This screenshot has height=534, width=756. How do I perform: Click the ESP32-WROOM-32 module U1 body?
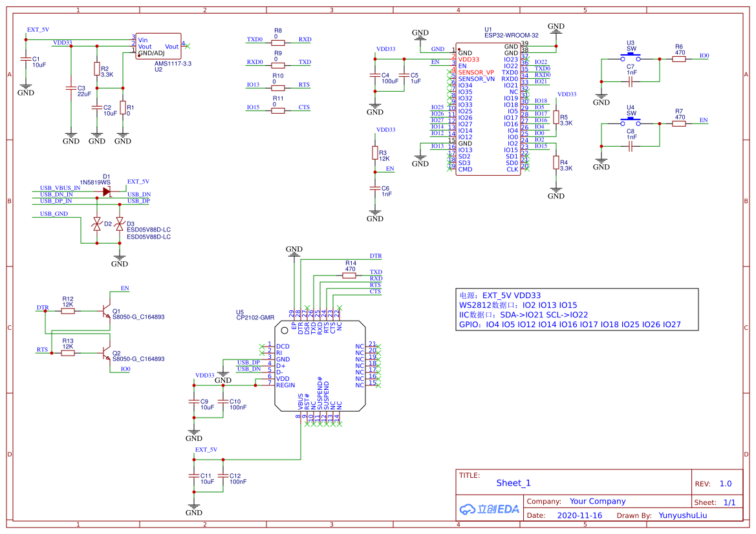click(488, 109)
